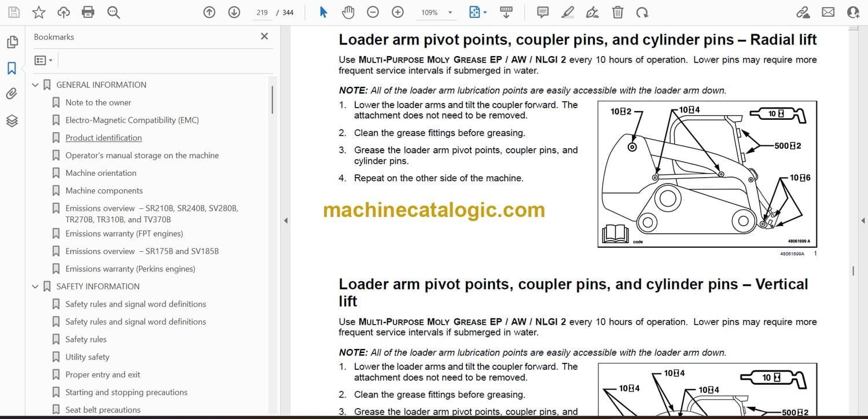The height and width of the screenshot is (419, 868).
Task: Click the heading ending in Radial lift
Action: click(578, 39)
